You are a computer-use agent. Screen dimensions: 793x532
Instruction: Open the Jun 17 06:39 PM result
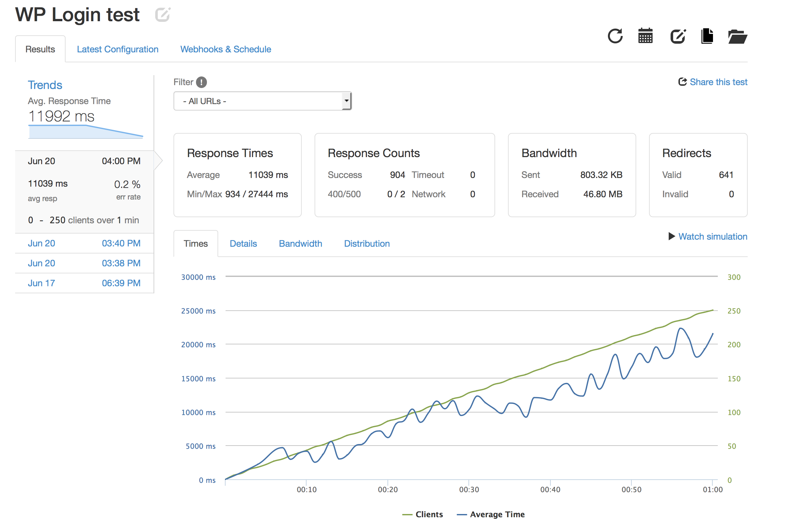84,283
